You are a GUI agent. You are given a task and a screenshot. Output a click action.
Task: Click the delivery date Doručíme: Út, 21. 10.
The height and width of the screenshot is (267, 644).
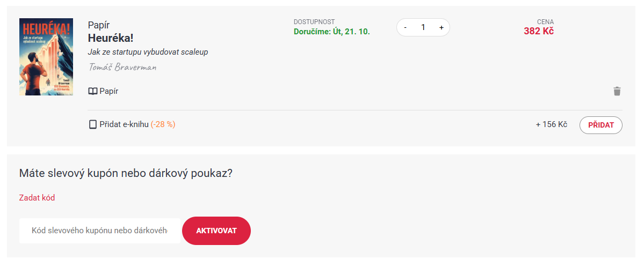332,32
